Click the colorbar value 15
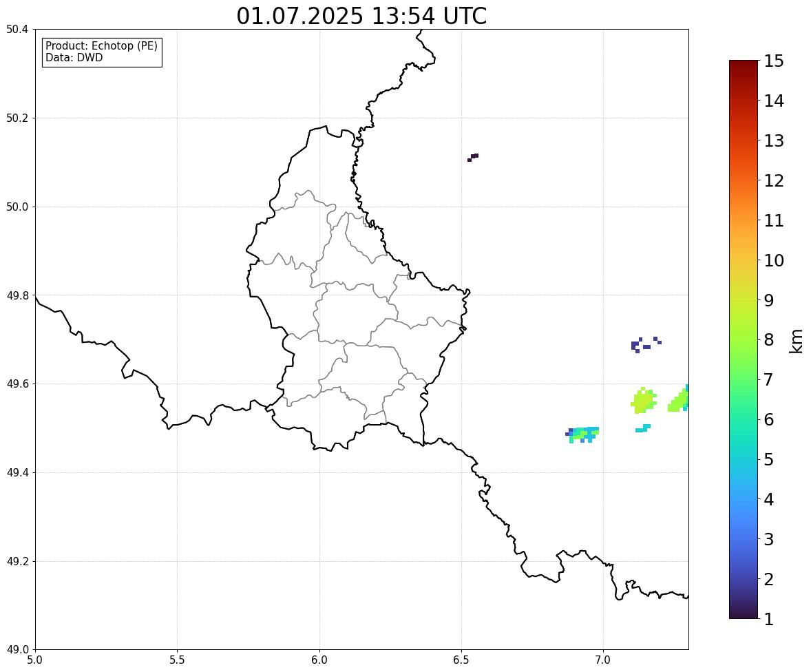The image size is (811, 672). [774, 61]
